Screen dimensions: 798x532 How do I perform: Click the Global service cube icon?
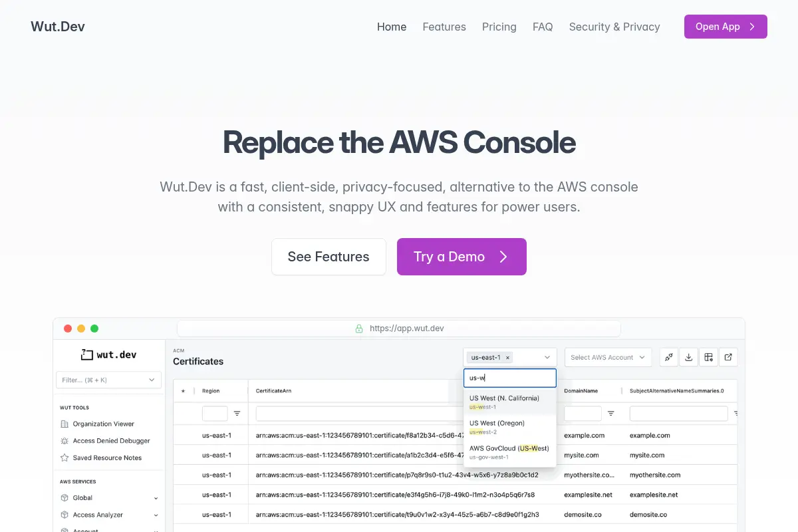coord(65,497)
